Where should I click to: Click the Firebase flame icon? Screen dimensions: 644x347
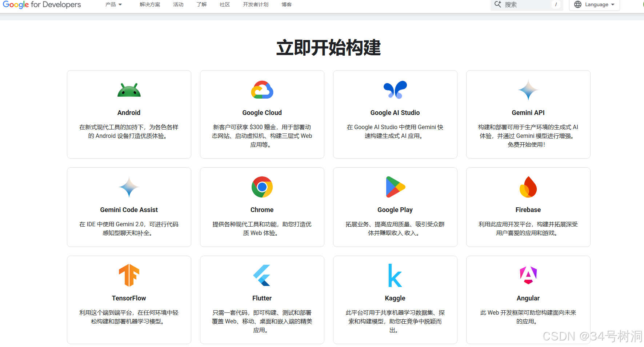click(x=528, y=187)
